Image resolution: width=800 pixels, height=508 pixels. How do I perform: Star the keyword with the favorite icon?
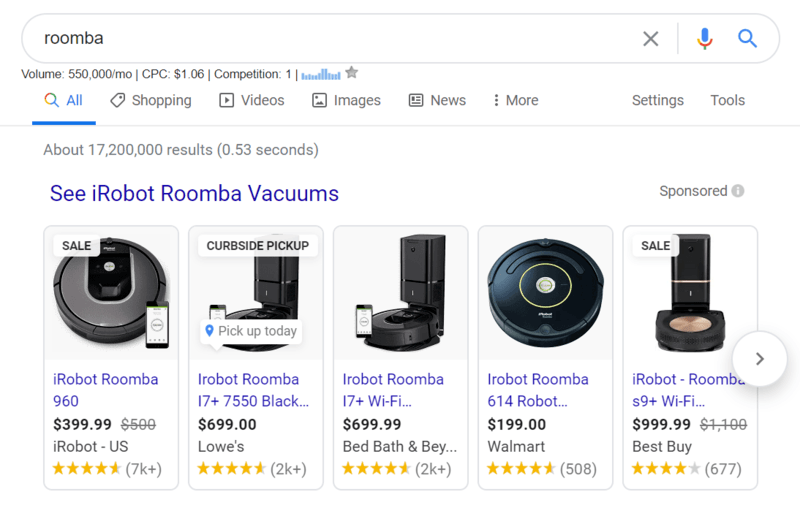352,73
